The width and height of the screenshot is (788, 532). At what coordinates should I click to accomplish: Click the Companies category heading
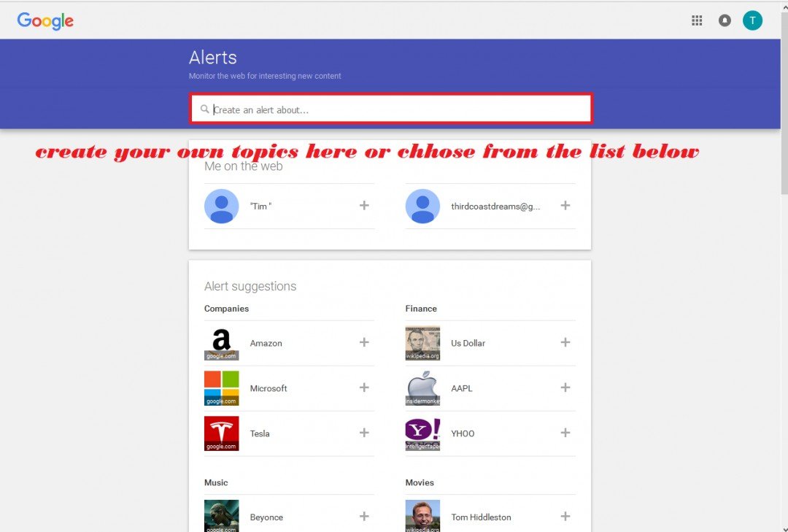click(x=226, y=308)
